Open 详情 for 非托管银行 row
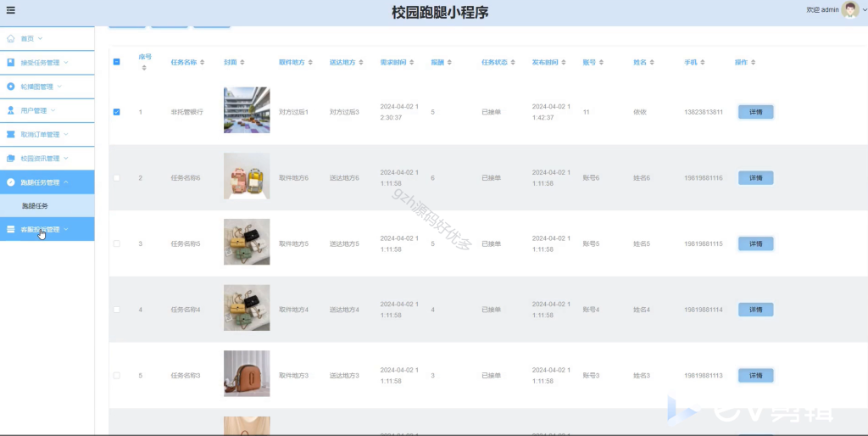The height and width of the screenshot is (436, 868). 755,112
